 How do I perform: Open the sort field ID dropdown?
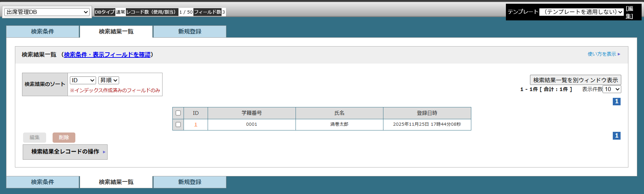83,80
